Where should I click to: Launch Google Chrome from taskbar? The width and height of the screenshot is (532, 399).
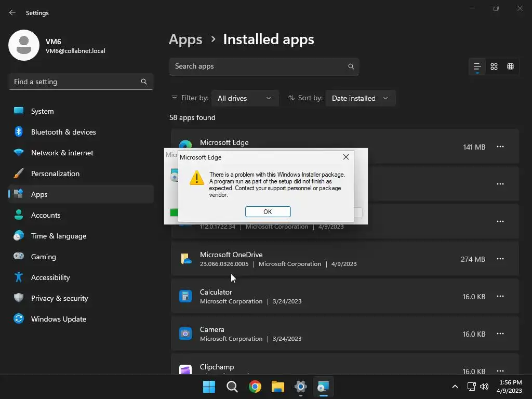pos(255,387)
